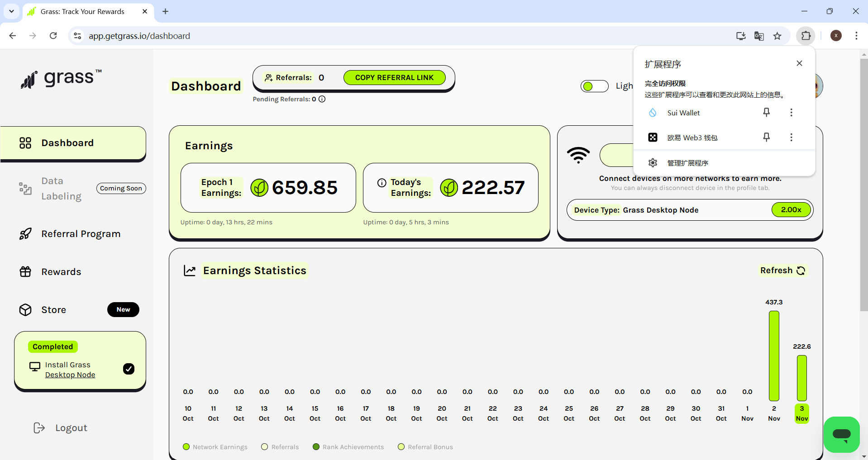868x460 pixels.
Task: Open more options for Sui Wallet
Action: 792,112
